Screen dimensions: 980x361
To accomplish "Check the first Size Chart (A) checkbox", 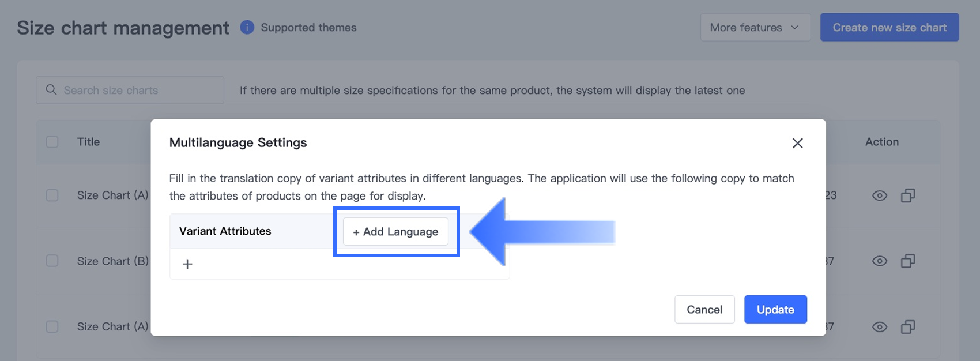I will point(52,195).
